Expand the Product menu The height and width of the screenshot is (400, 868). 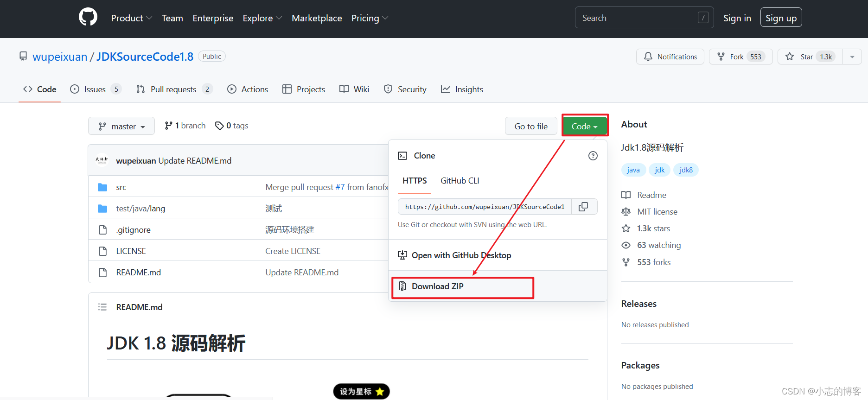click(x=131, y=18)
